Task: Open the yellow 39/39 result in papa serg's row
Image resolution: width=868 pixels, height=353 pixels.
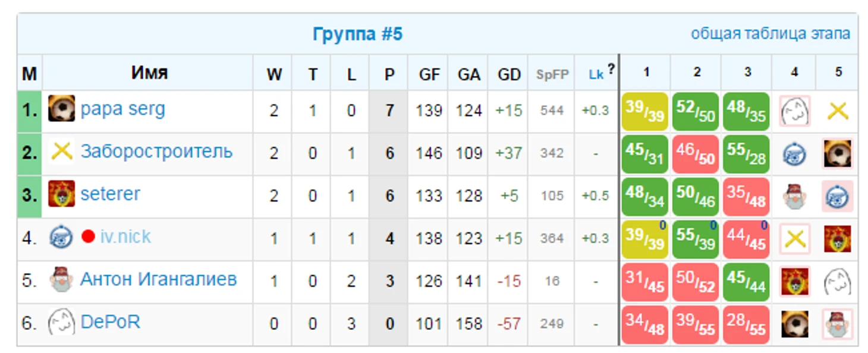Action: (x=644, y=111)
